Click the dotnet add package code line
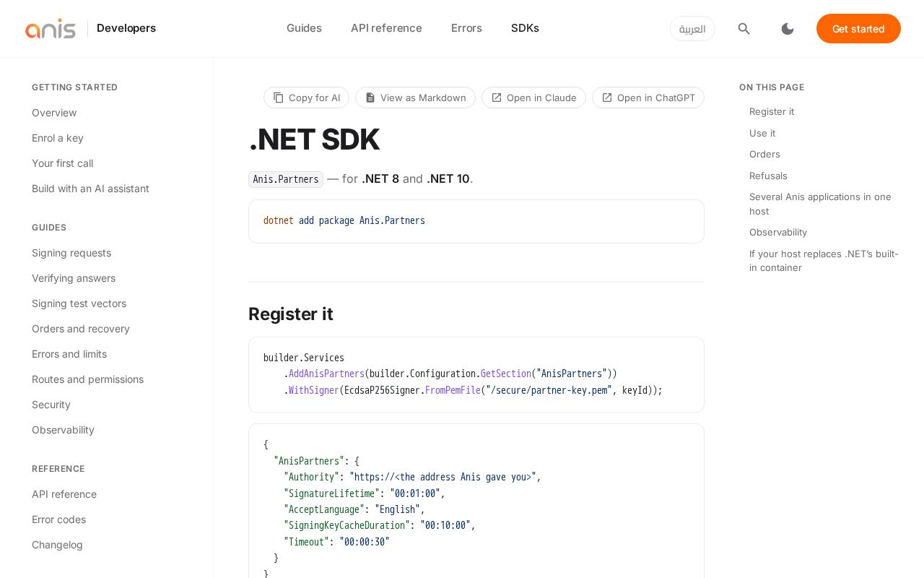Viewport: 924px width, 578px height. tap(344, 220)
